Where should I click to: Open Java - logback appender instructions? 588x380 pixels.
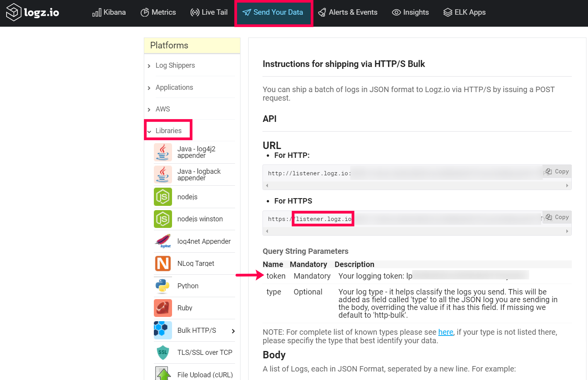tap(199, 175)
